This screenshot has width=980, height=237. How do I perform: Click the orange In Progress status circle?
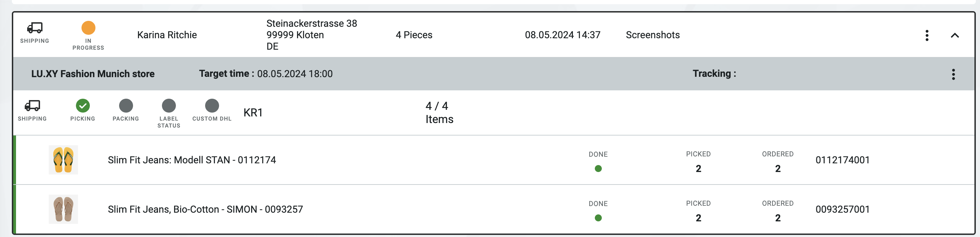point(88,28)
